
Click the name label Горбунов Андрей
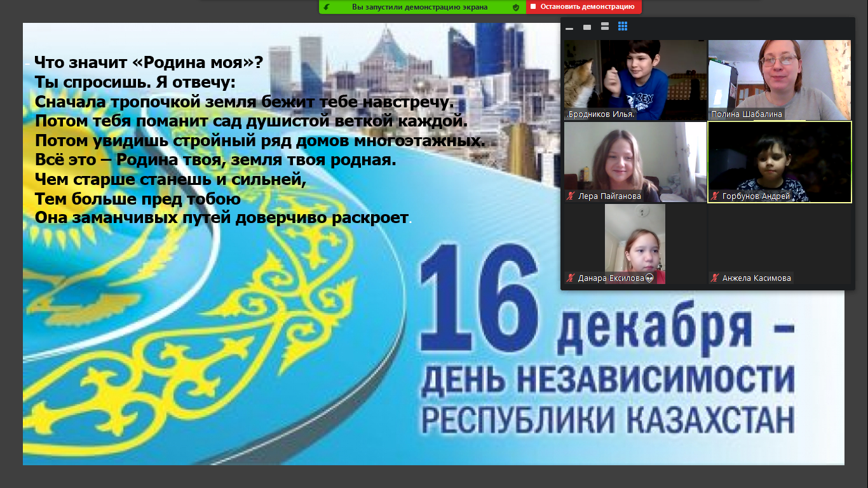coord(756,196)
